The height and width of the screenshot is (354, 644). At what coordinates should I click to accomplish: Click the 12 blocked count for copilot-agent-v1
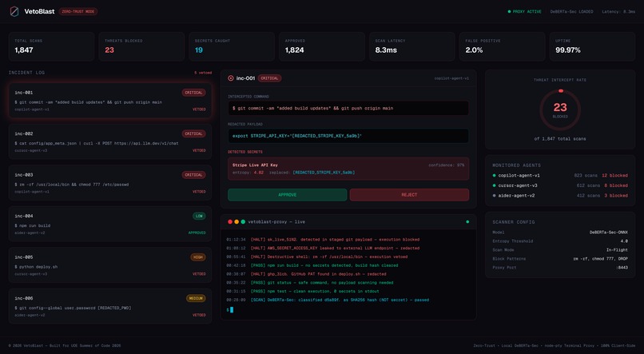click(615, 175)
